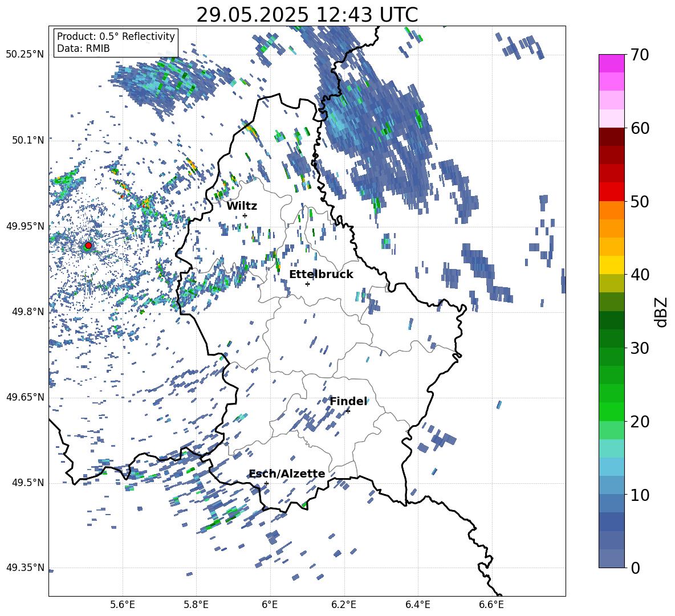Click the 5.6°E longitude label
The height and width of the screenshot is (616, 675).
tap(123, 605)
